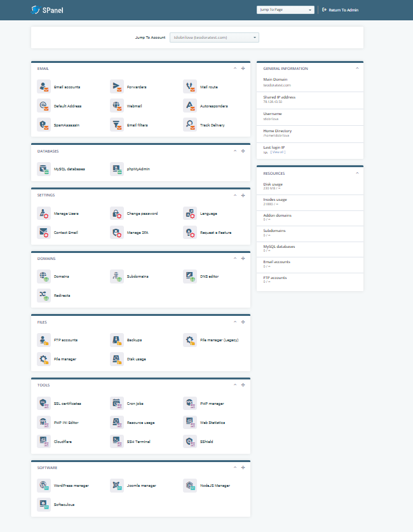The height and width of the screenshot is (532, 413).
Task: Collapse the General Information panel
Action: pyautogui.click(x=357, y=68)
